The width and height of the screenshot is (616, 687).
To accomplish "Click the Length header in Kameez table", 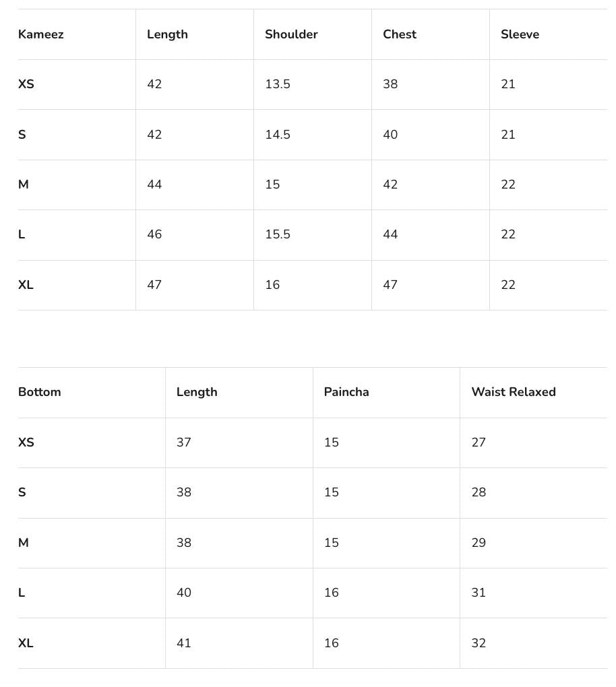I will [167, 34].
